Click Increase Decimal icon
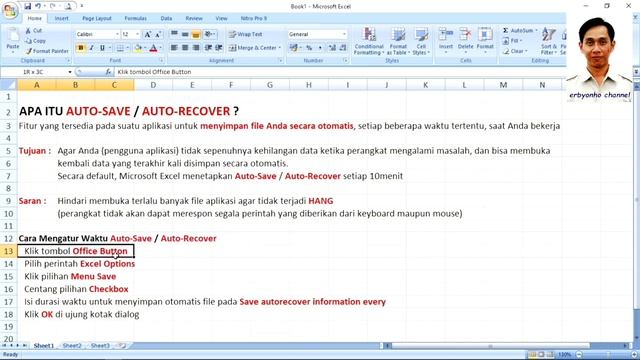Image resolution: width=640 pixels, height=360 pixels. 332,48
